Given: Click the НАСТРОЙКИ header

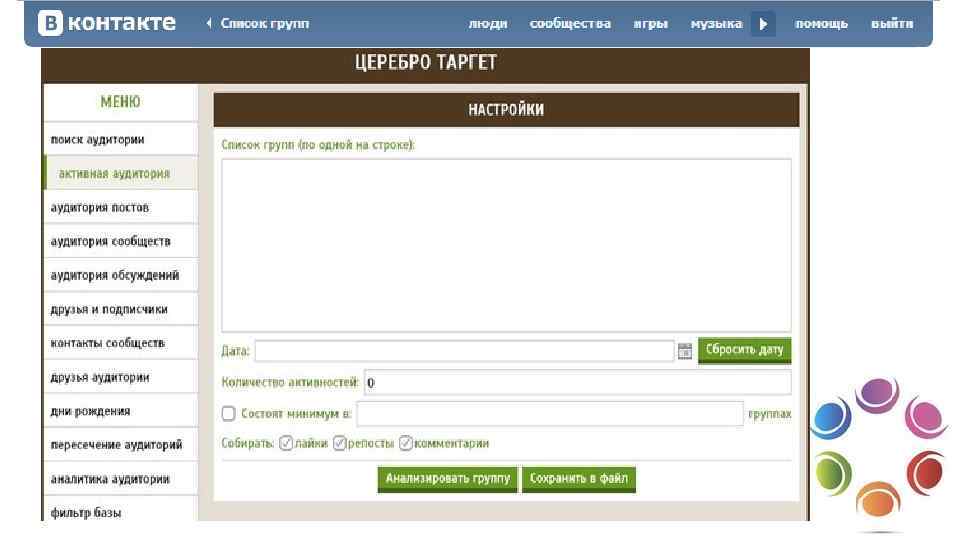Looking at the screenshot, I should click(506, 110).
